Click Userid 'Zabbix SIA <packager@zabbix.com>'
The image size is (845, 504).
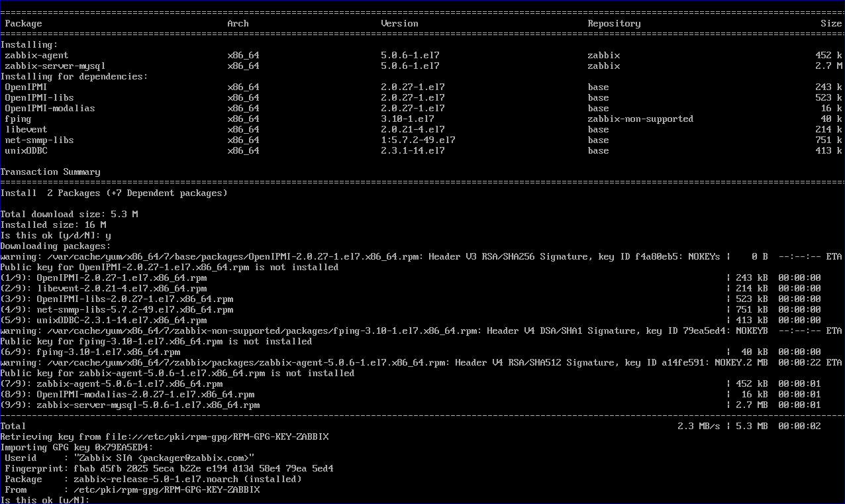tap(164, 458)
